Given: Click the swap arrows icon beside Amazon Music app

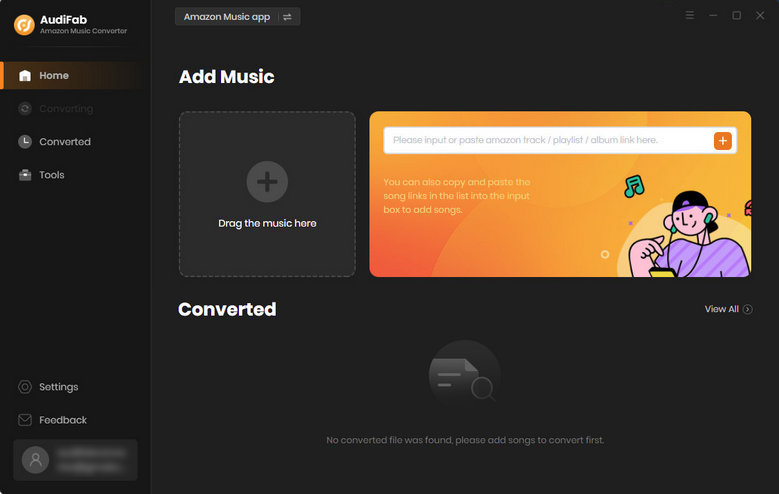Looking at the screenshot, I should pos(287,17).
